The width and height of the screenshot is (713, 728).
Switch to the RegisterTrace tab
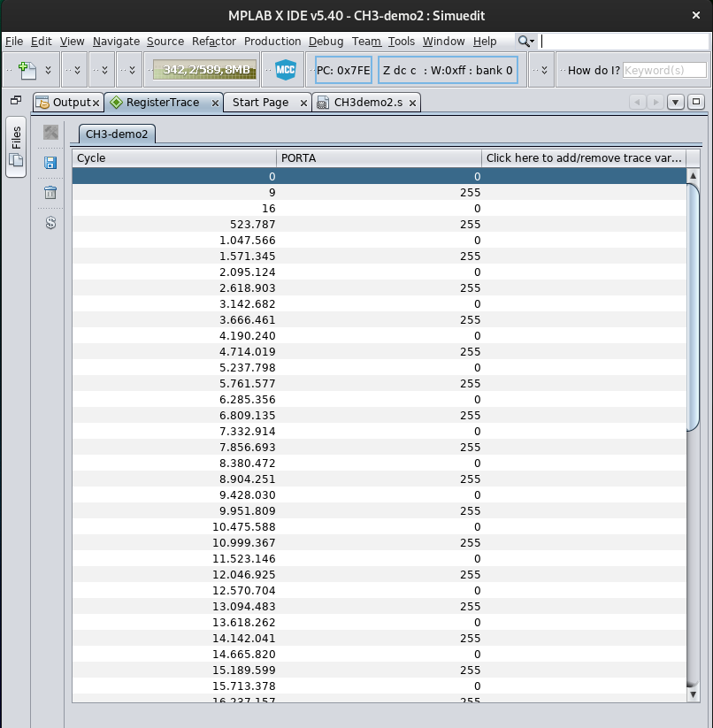pos(163,103)
